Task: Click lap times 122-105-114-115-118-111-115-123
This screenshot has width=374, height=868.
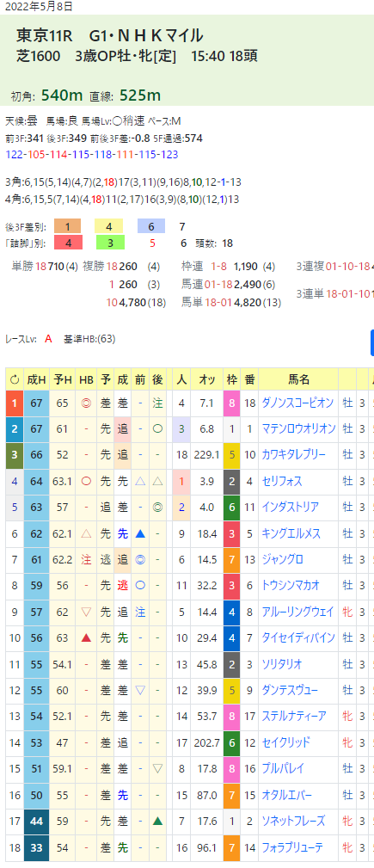Action: [92, 155]
